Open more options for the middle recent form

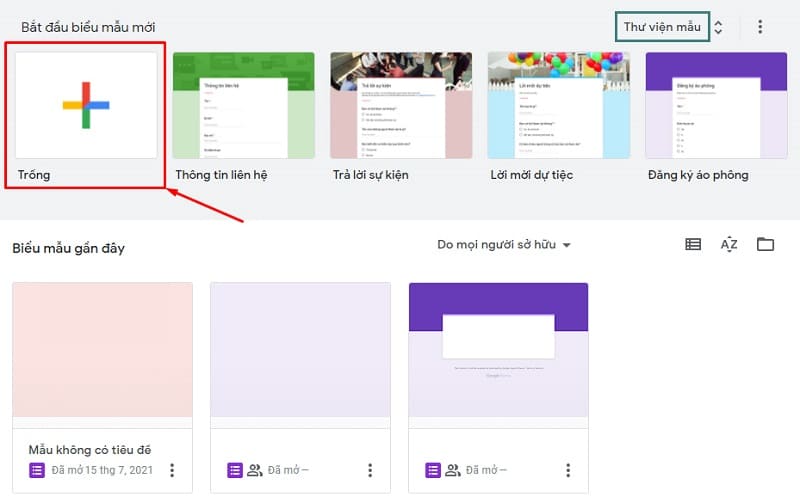point(370,470)
